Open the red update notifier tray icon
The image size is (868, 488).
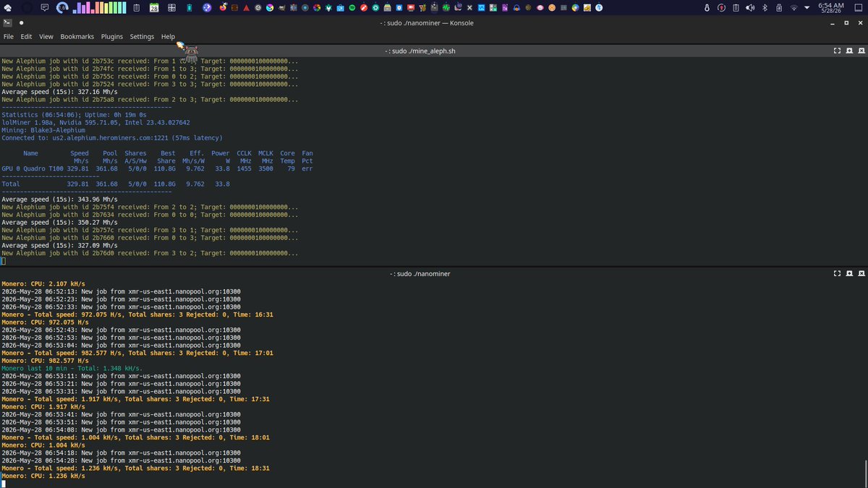click(721, 7)
